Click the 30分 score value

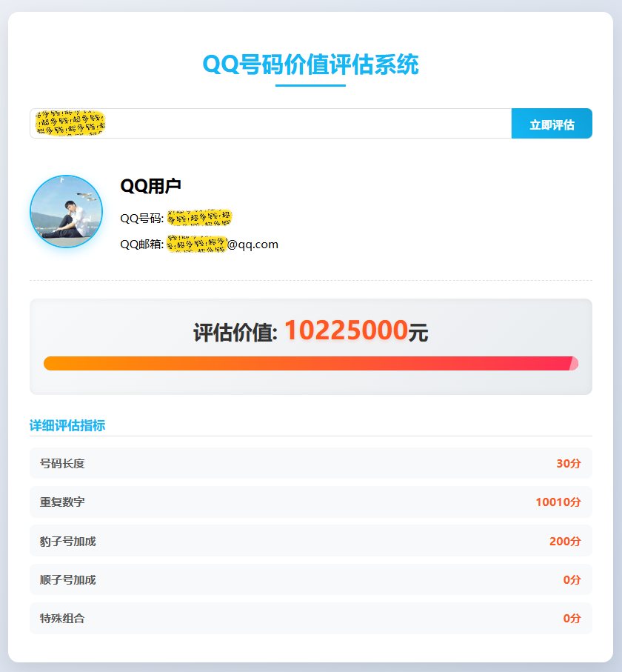pos(569,463)
